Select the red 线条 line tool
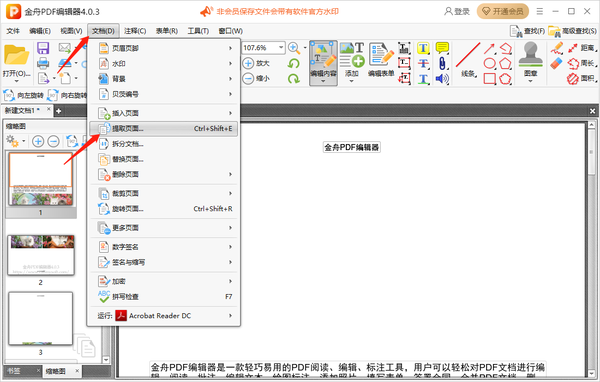 [468, 60]
